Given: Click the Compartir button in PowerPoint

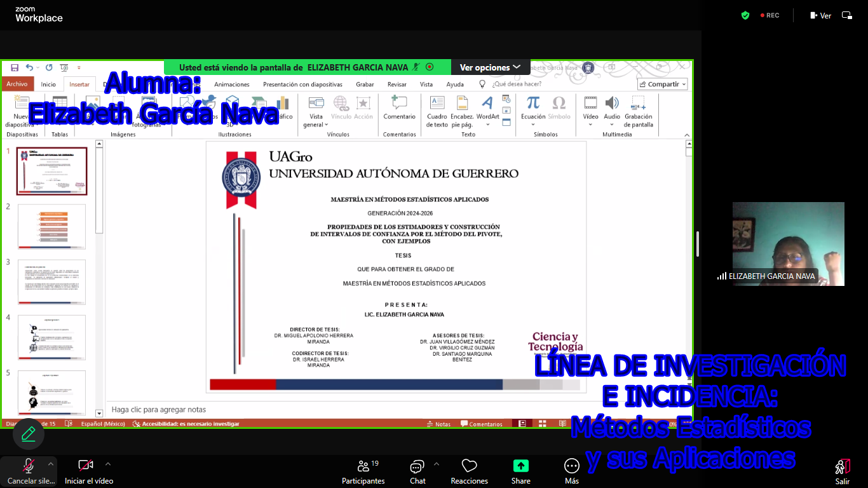Looking at the screenshot, I should click(663, 84).
